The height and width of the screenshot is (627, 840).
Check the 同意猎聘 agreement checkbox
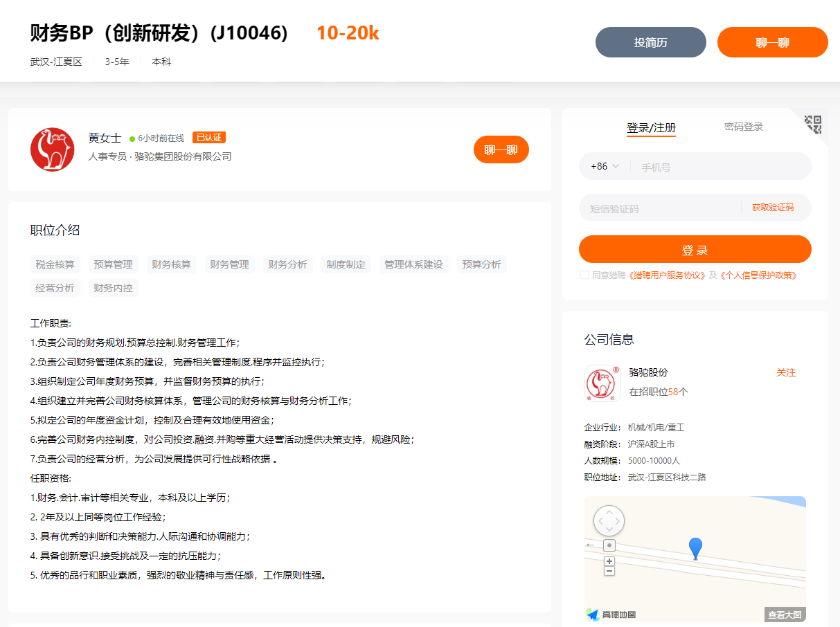(x=584, y=274)
